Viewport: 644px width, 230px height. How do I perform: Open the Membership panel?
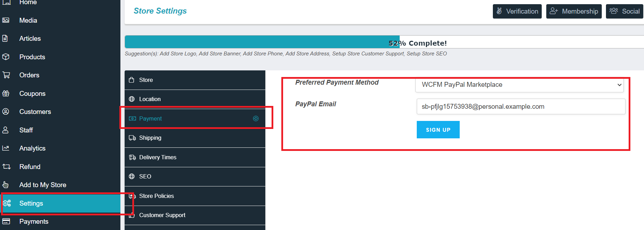pos(573,11)
